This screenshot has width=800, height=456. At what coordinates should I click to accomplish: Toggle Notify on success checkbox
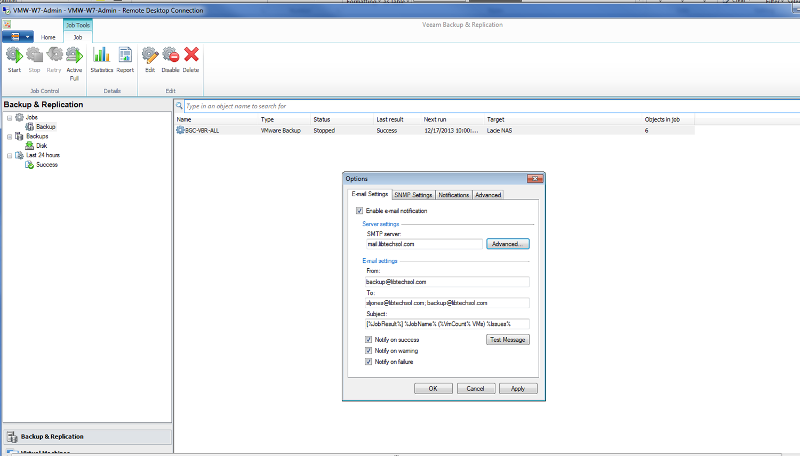(x=368, y=340)
